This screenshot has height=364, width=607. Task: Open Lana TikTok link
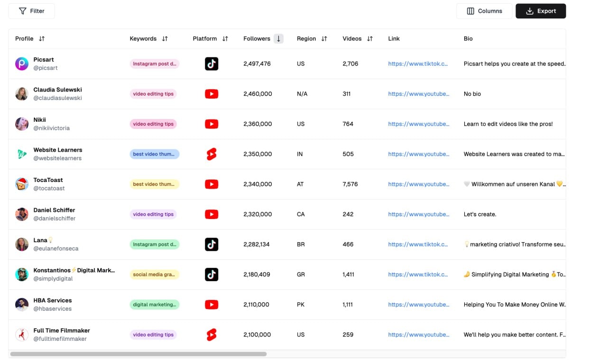(x=418, y=244)
